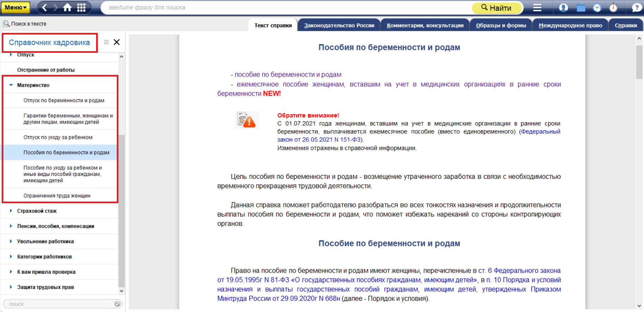
Task: Open the stopwatch icon
Action: pos(613,7)
